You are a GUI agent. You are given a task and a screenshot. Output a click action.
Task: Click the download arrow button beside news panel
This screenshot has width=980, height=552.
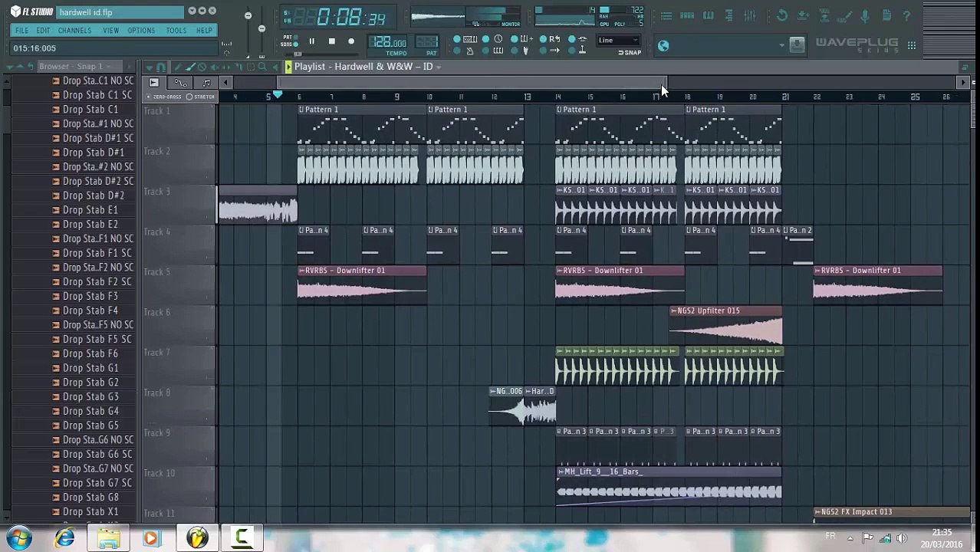click(797, 45)
